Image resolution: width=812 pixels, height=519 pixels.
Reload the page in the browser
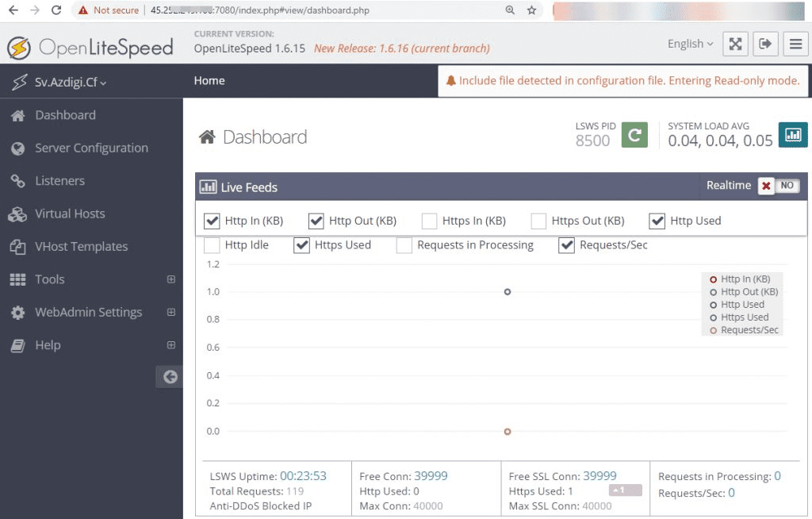coord(56,10)
